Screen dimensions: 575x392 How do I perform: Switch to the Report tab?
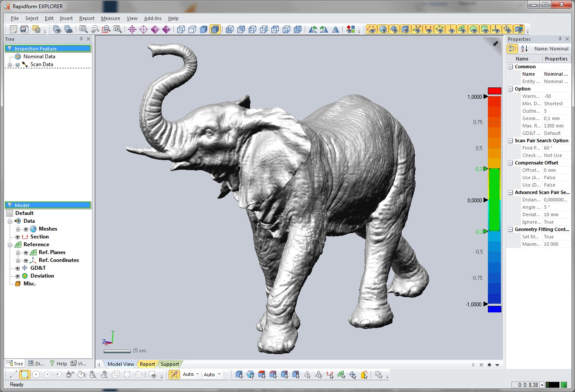click(147, 364)
